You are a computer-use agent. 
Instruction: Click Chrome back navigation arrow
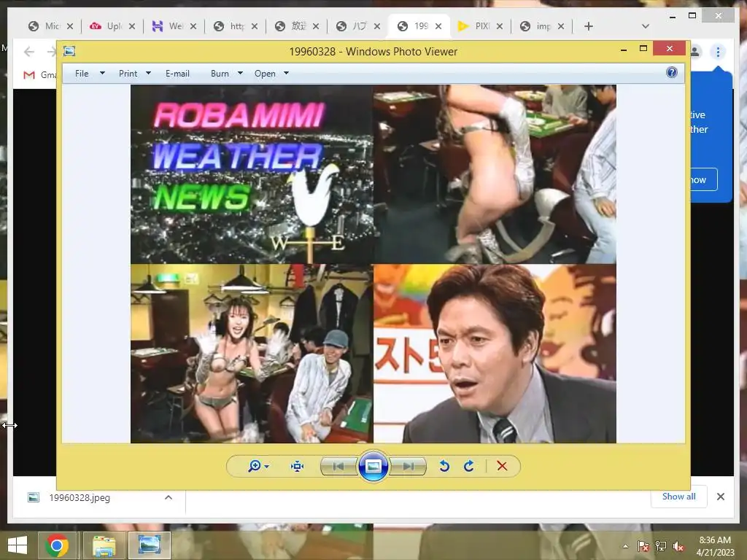29,52
